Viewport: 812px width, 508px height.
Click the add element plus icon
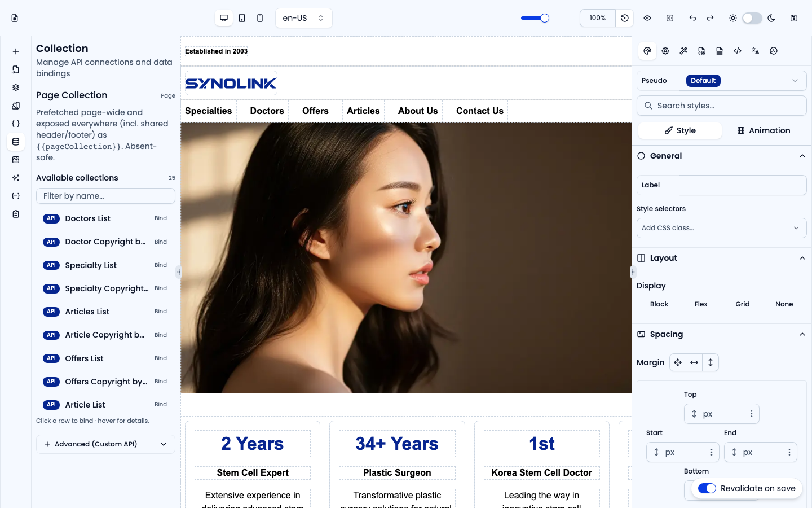point(16,51)
